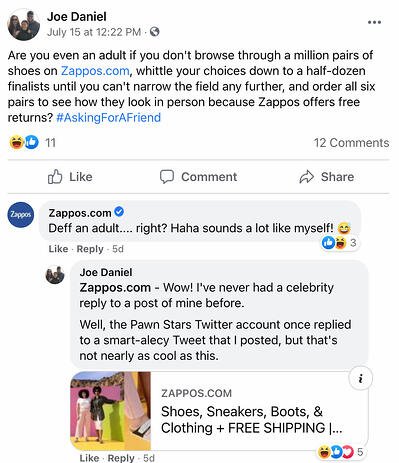Image resolution: width=399 pixels, height=463 pixels.
Task: Click the Share arrow icon
Action: pos(306,177)
